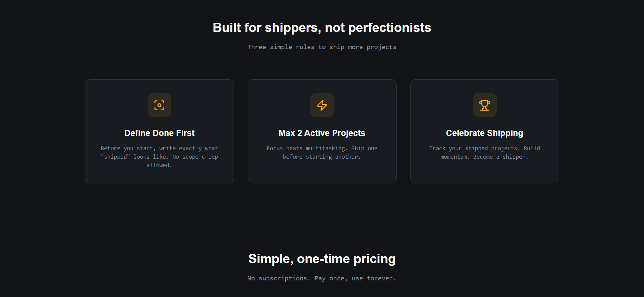Click the 'Define Done First' heading
The width and height of the screenshot is (644, 297).
click(x=159, y=133)
